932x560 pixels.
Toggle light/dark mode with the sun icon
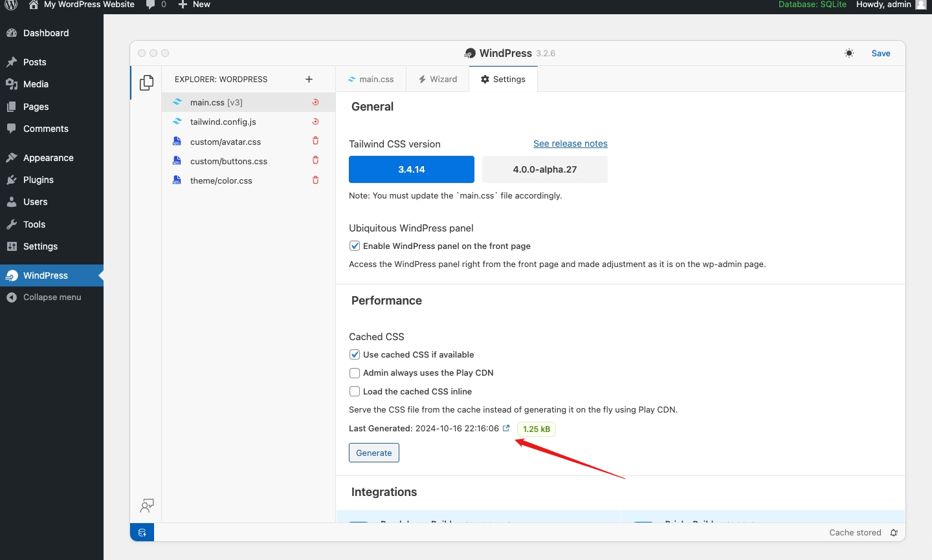pos(849,54)
